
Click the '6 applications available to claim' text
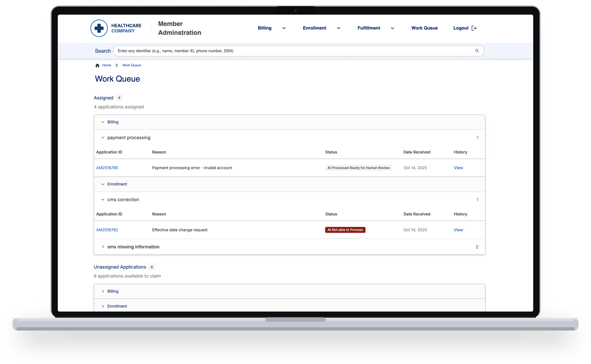point(127,276)
